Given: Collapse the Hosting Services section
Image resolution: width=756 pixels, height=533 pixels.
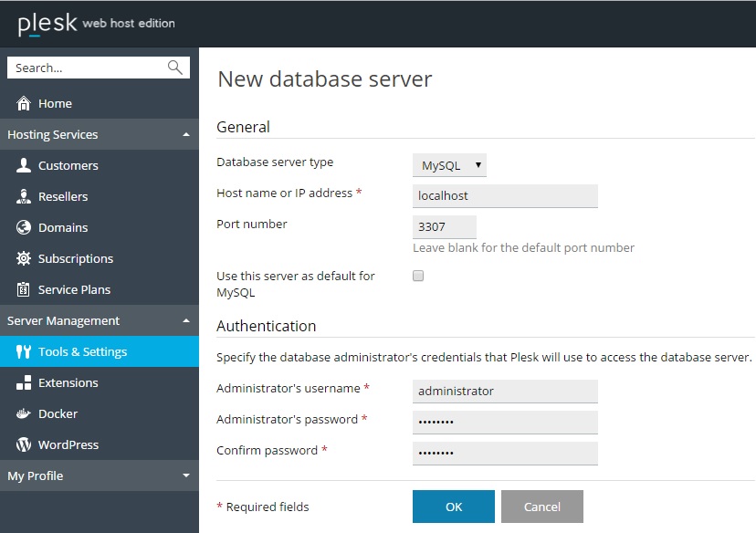Looking at the screenshot, I should (186, 135).
